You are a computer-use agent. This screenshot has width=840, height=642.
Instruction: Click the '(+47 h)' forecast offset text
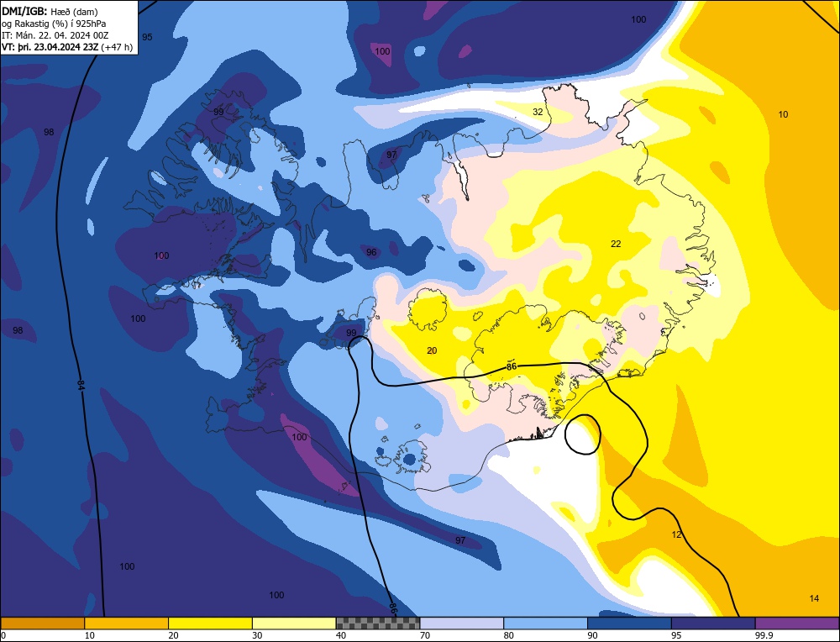(x=117, y=47)
